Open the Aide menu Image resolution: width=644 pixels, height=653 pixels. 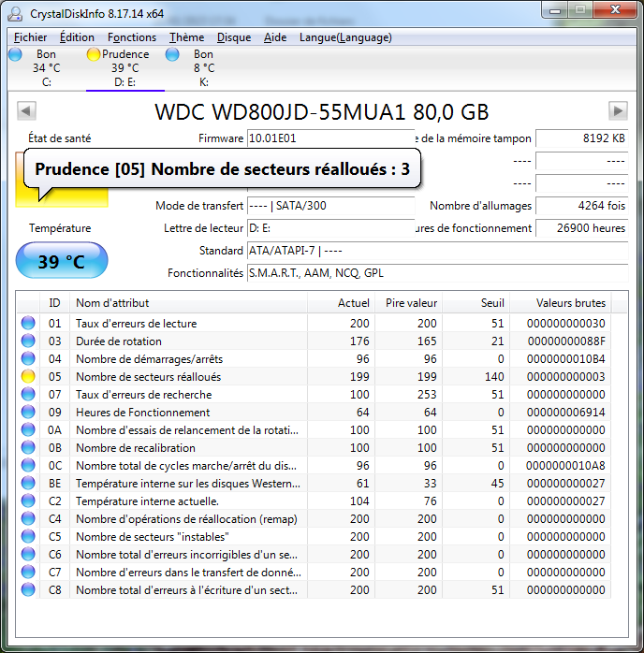coord(275,37)
